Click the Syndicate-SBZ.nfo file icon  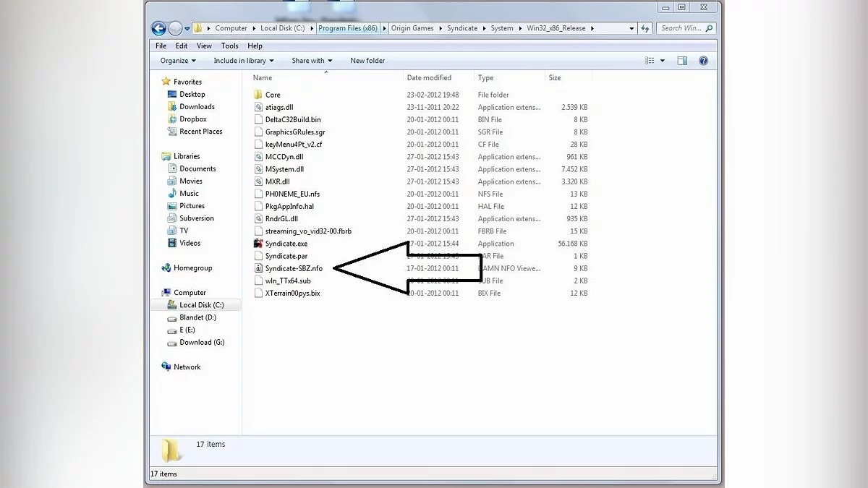coord(259,268)
